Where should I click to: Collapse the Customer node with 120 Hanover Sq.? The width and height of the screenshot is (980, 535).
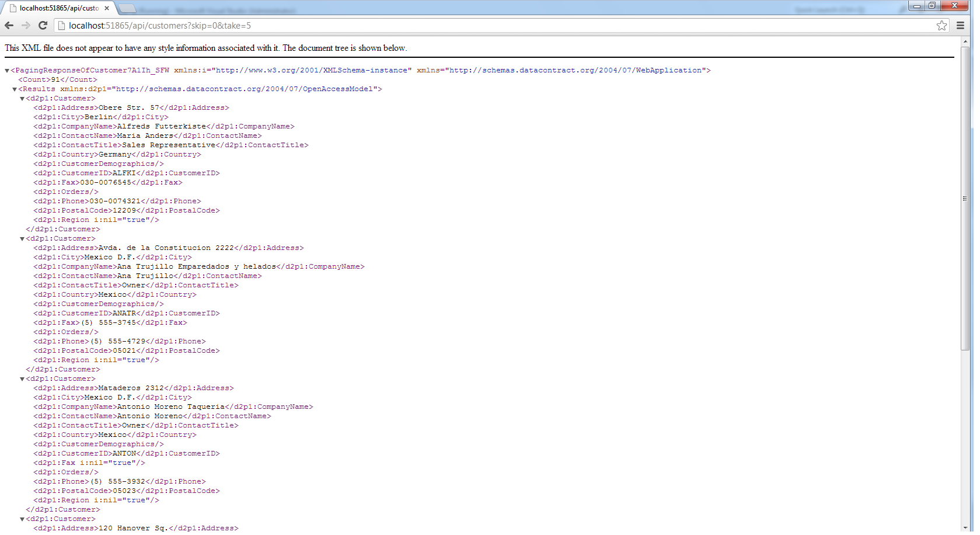point(22,519)
